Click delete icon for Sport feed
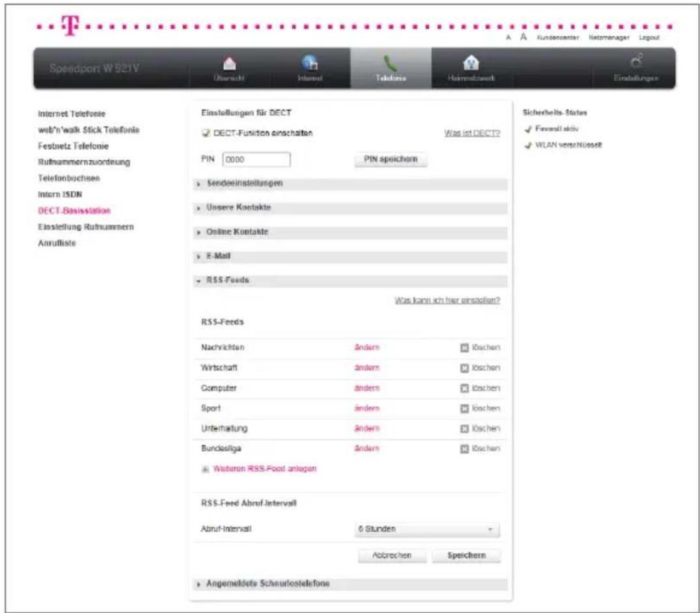700x613 pixels. pos(464,408)
